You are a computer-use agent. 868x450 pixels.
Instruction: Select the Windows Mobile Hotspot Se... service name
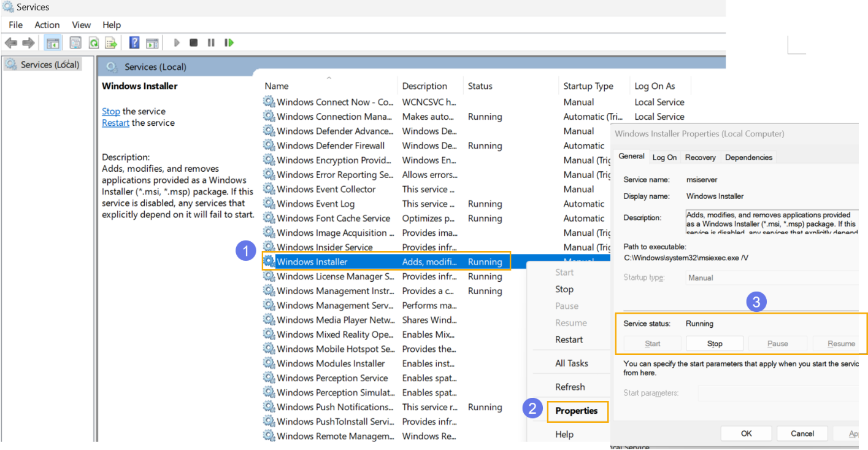tap(336, 349)
